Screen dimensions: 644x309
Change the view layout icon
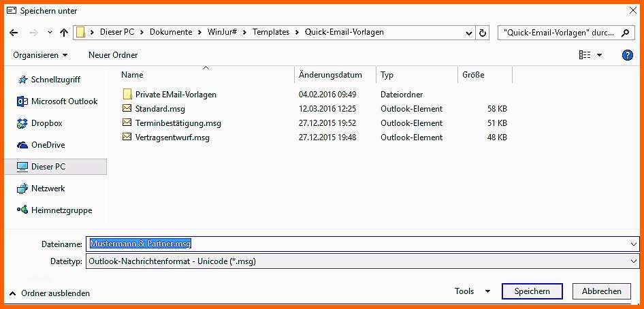click(x=585, y=55)
